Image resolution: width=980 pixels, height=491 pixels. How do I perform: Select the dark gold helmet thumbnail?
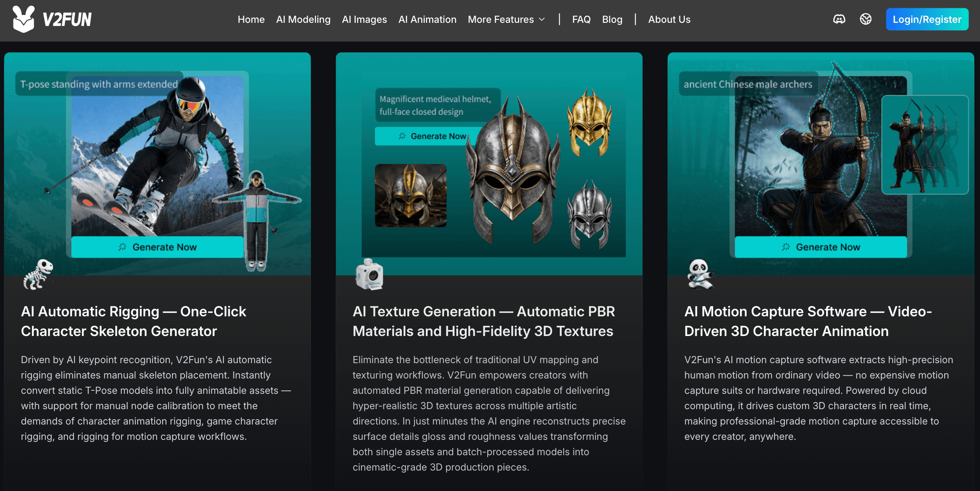click(410, 196)
